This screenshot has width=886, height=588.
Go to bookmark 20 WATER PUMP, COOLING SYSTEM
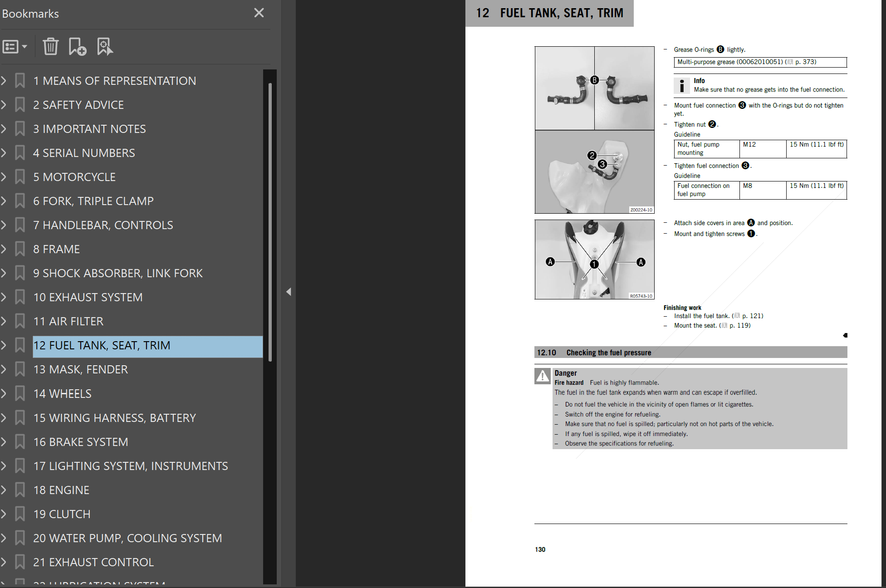127,538
